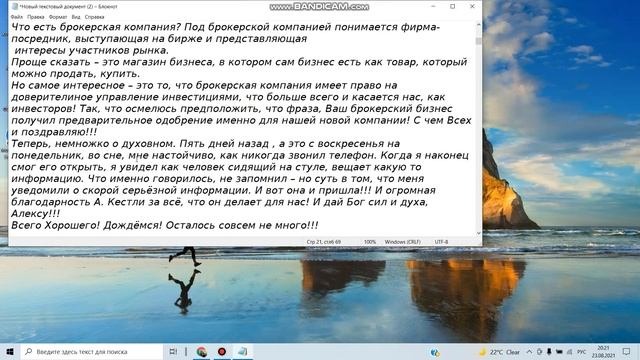Click the scrollbar up arrow in Notepad

click(478, 25)
